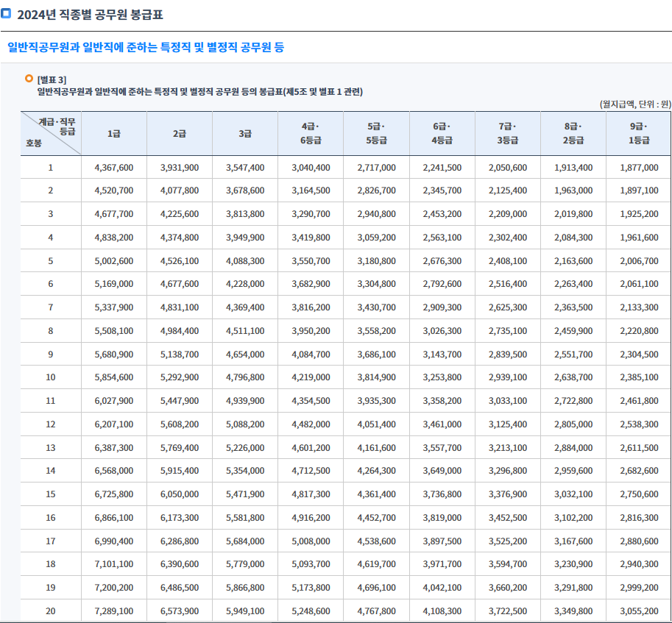Click the 8급·2등급 column header

click(x=573, y=134)
